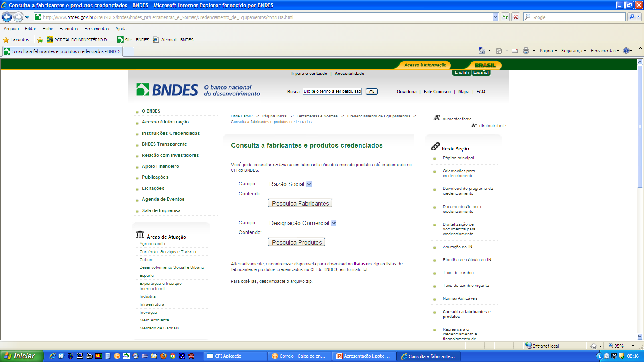644x362 pixels.
Task: Open the zoom level 95% dropdown arrow
Action: (633, 346)
